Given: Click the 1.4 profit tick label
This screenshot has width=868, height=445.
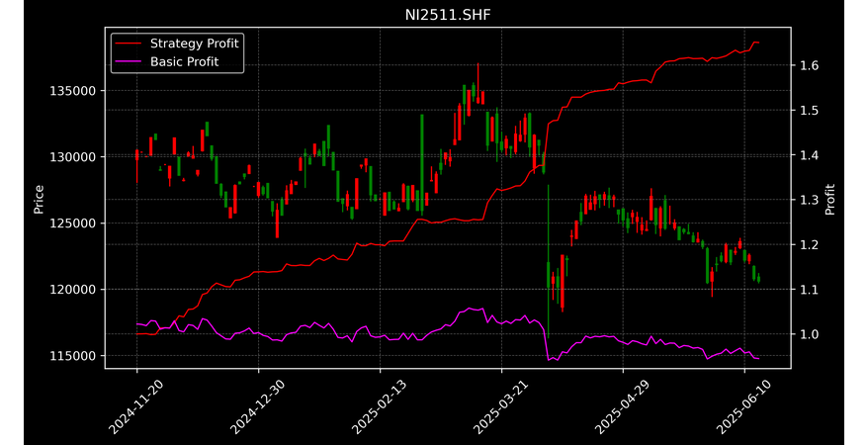Looking at the screenshot, I should (809, 155).
